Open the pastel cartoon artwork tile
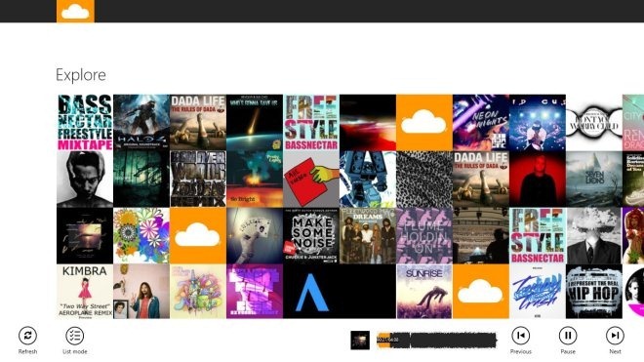644x362 pixels. coord(198,292)
